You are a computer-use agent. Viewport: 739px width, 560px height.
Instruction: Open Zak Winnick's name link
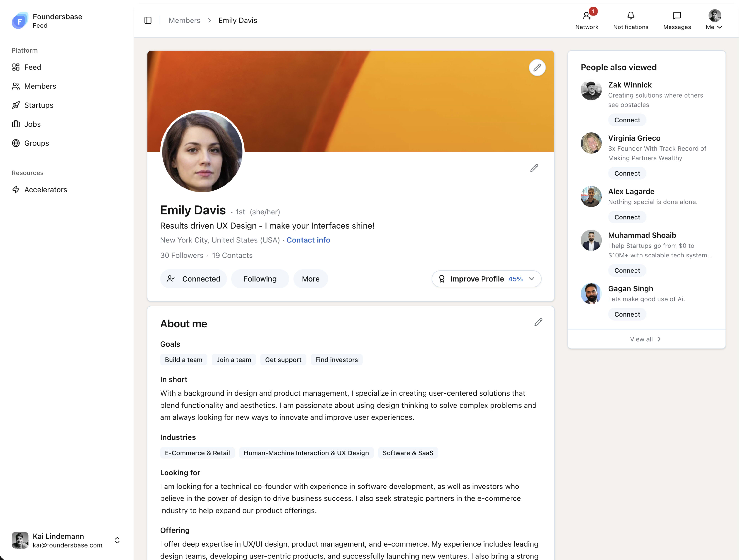pos(630,85)
